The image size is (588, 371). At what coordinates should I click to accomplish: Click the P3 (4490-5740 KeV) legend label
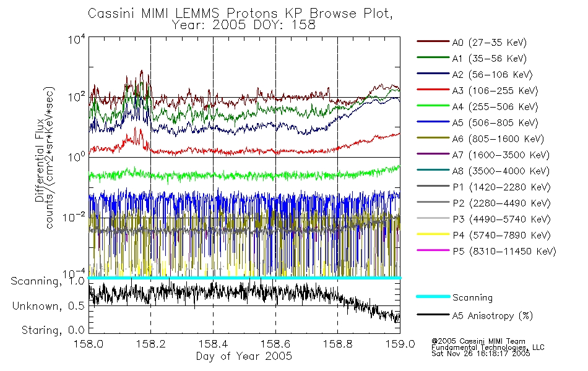(x=502, y=220)
